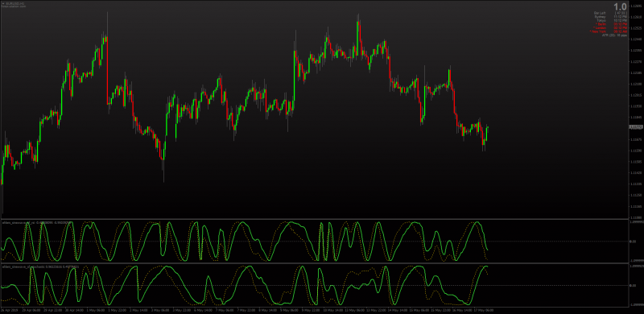Image resolution: width=644 pixels, height=314 pixels.
Task: Select the red London session time row
Action: click(611, 28)
